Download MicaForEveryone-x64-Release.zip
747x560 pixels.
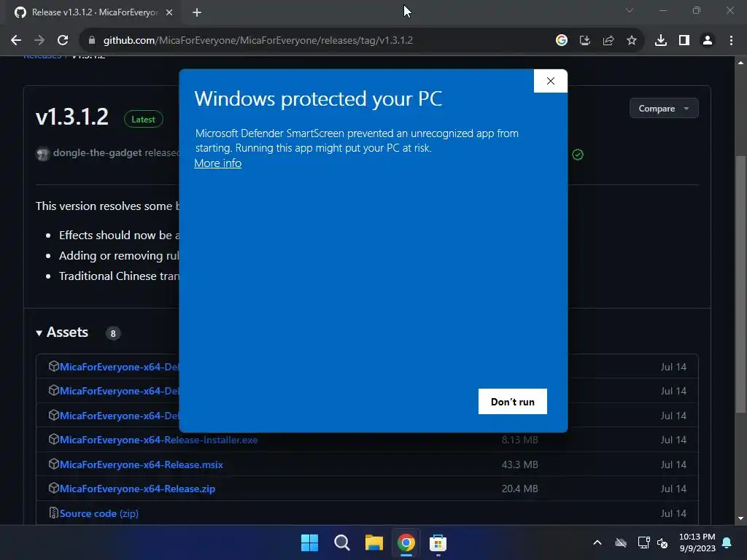[x=137, y=489]
